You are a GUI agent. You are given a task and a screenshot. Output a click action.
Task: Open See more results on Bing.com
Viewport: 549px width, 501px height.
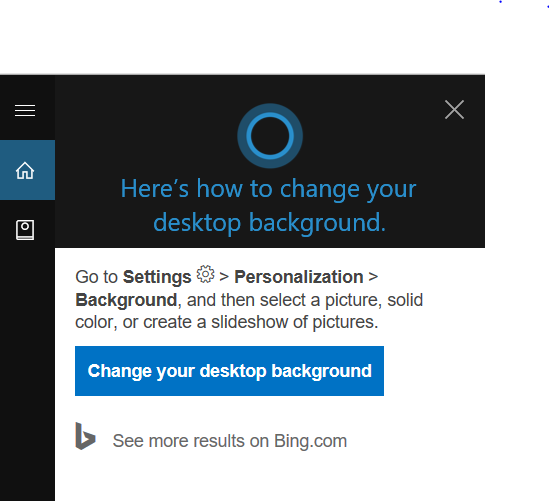pos(230,441)
